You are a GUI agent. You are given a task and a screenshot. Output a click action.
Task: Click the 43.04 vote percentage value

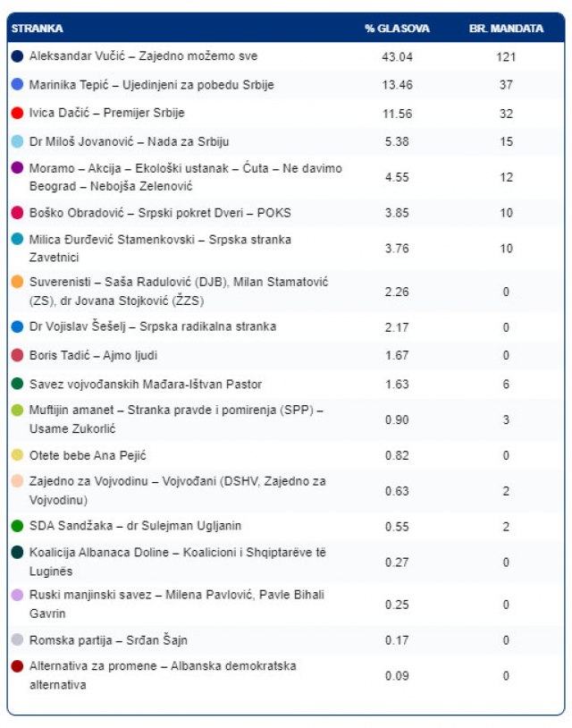click(397, 56)
